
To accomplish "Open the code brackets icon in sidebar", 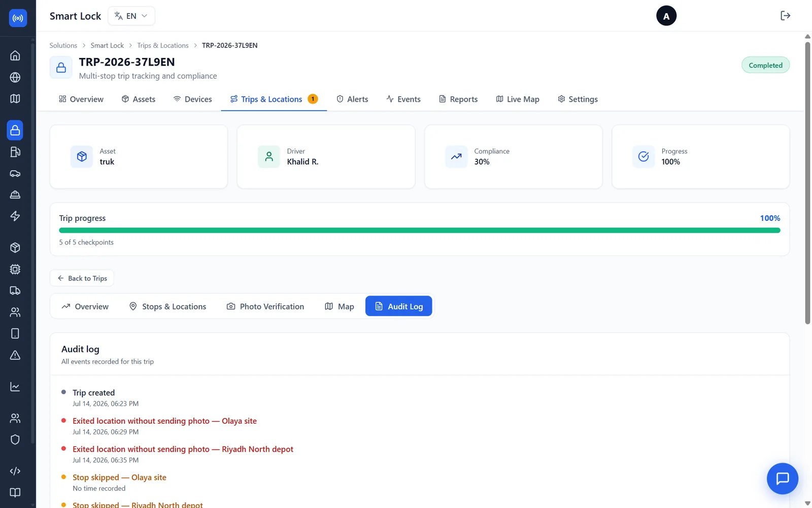I will coord(15,471).
